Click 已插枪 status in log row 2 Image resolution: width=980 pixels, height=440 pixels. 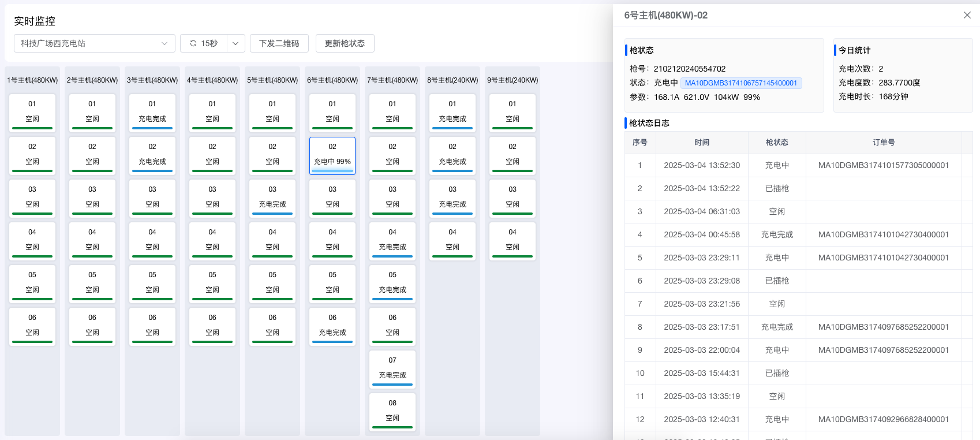[x=777, y=188]
